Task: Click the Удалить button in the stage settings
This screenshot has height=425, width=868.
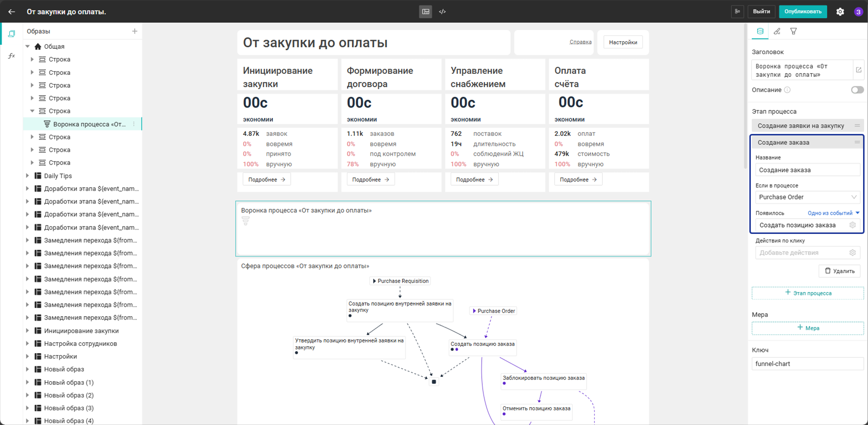Action: click(x=839, y=271)
